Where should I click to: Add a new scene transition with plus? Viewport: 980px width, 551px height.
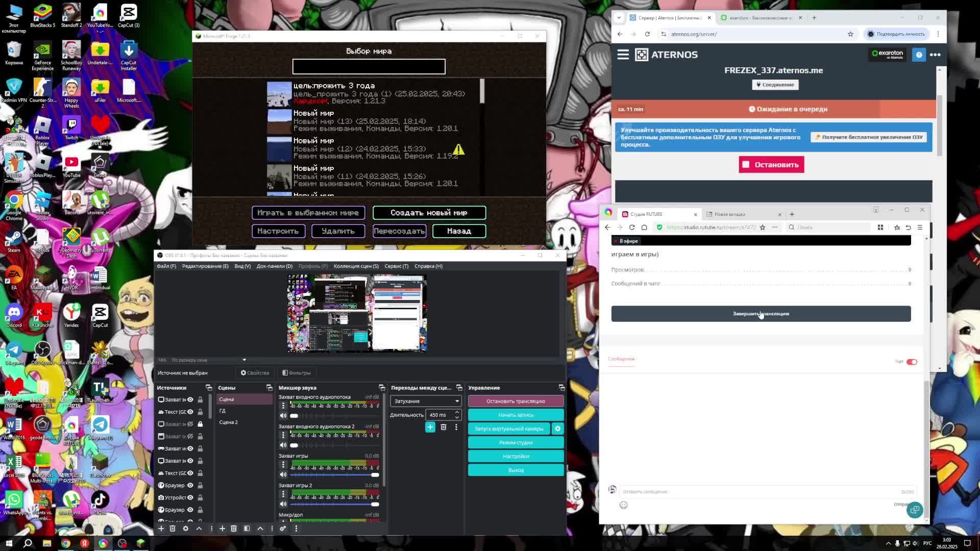tap(430, 427)
